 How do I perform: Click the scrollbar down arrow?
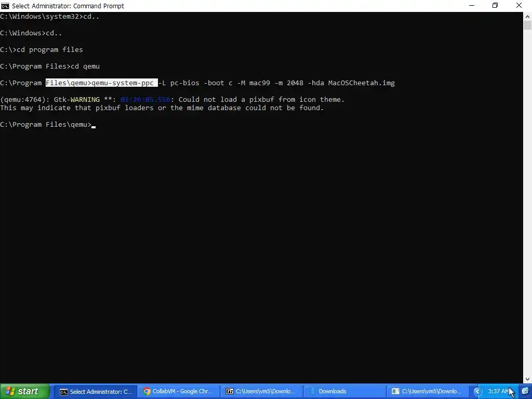tap(528, 379)
